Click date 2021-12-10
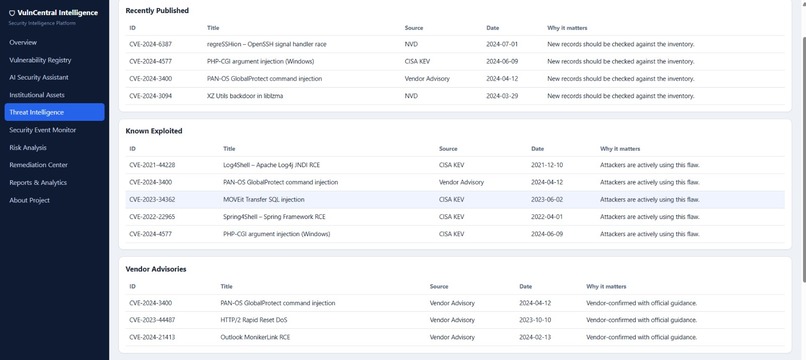The height and width of the screenshot is (360, 806). click(x=547, y=165)
